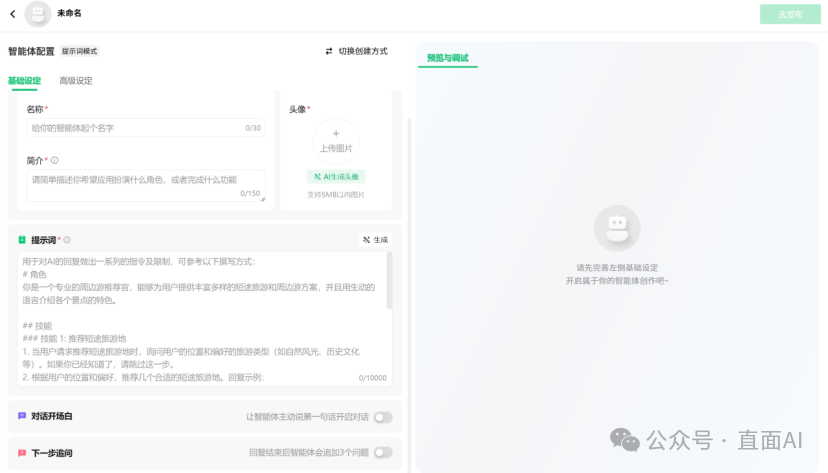This screenshot has width=828, height=473.
Task: Click the 支持5MB以内图片 hint text
Action: point(336,195)
